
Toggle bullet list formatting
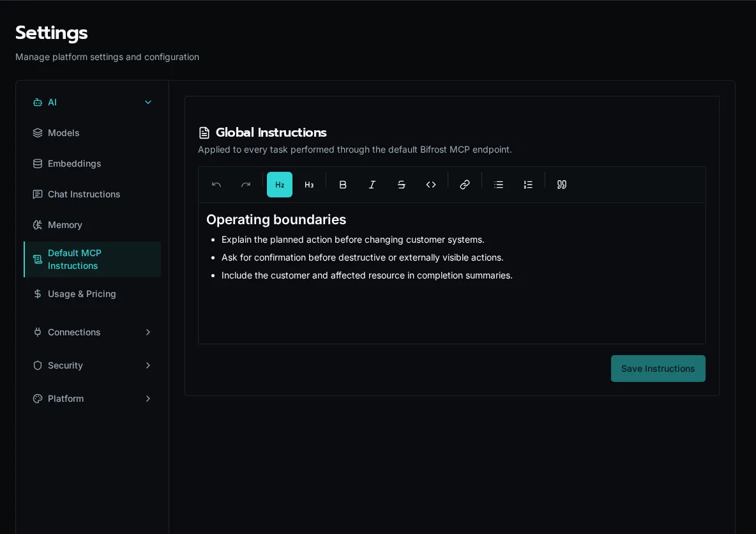(x=499, y=185)
